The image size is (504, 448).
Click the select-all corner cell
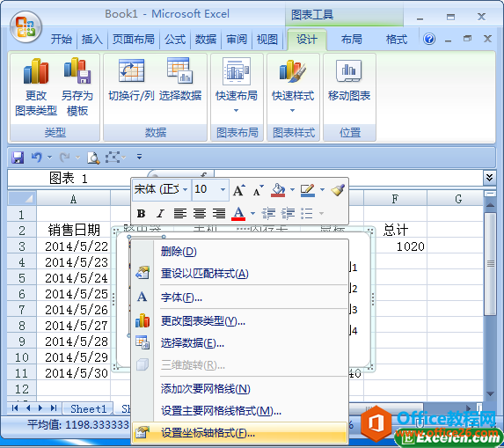[22, 198]
